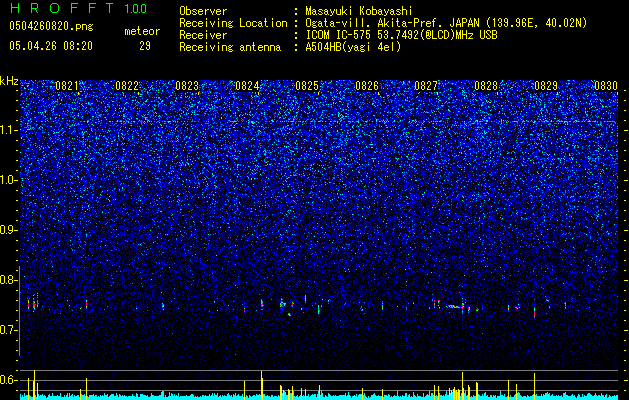Click the meteor count value 29
629x400 pixels.
[x=145, y=46]
